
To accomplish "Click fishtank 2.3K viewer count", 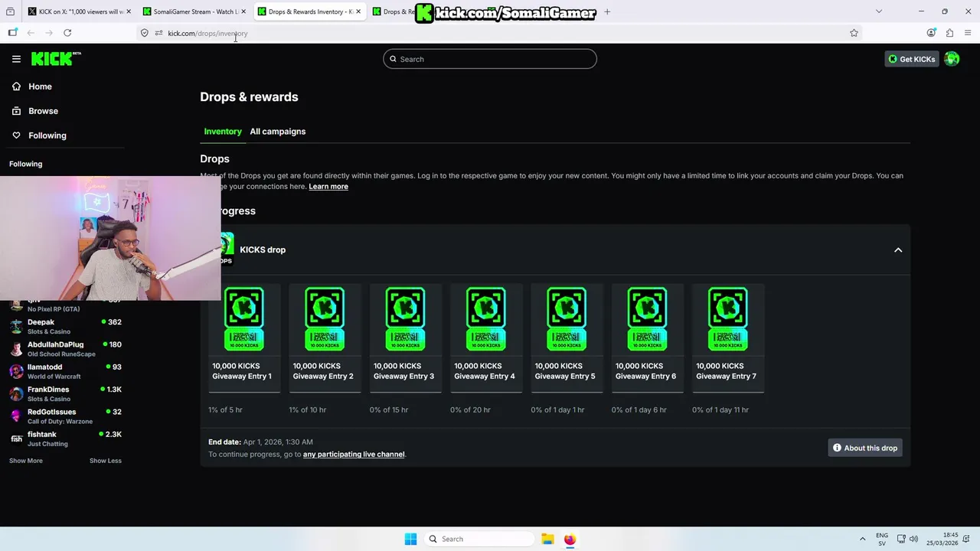I will pyautogui.click(x=110, y=435).
